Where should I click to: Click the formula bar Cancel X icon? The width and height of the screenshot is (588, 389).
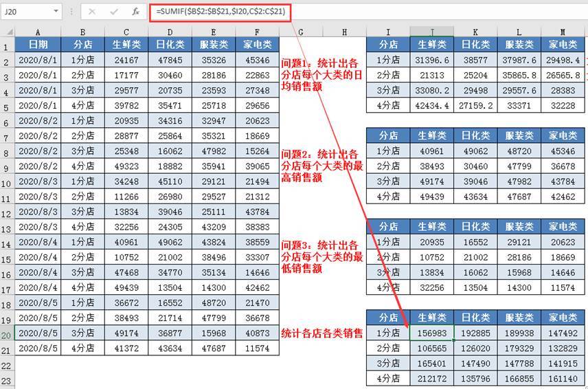tap(92, 12)
